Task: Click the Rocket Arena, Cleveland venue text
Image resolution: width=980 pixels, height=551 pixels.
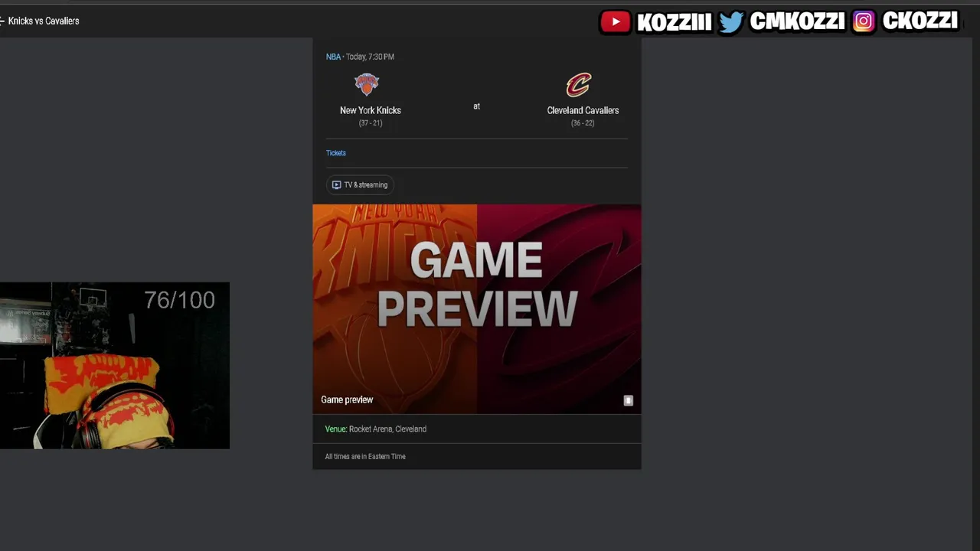Action: pyautogui.click(x=387, y=429)
